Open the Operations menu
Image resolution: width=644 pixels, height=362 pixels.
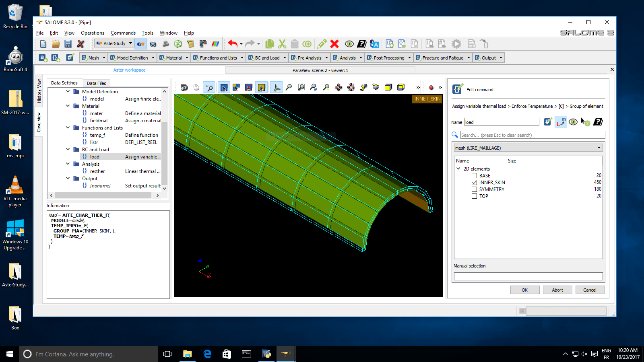(92, 33)
